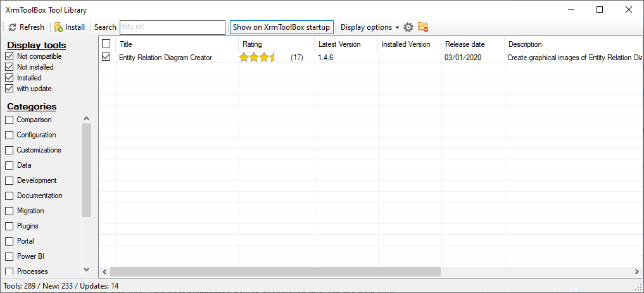Screen dimensions: 644x293
Task: Click the categories list scroll-up arrow
Action: [x=86, y=118]
